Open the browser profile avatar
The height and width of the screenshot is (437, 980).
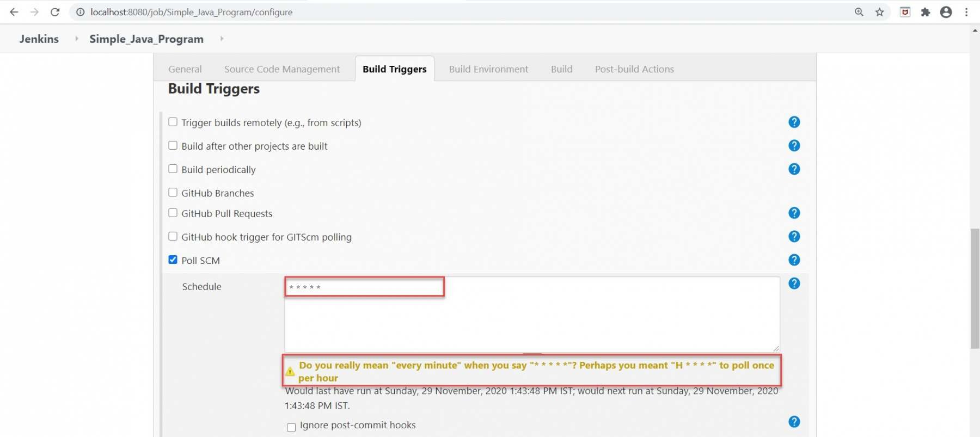[946, 12]
